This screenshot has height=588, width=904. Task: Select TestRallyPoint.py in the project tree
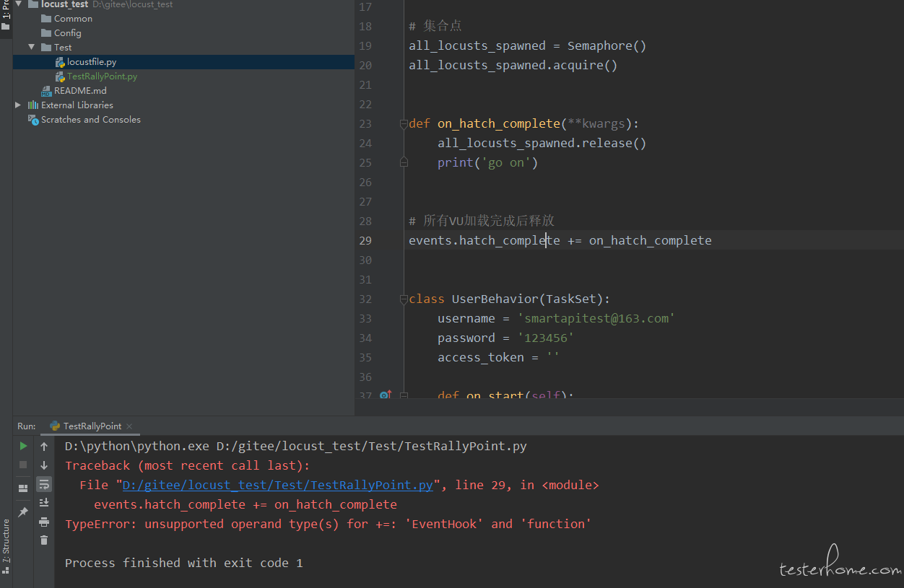103,76
